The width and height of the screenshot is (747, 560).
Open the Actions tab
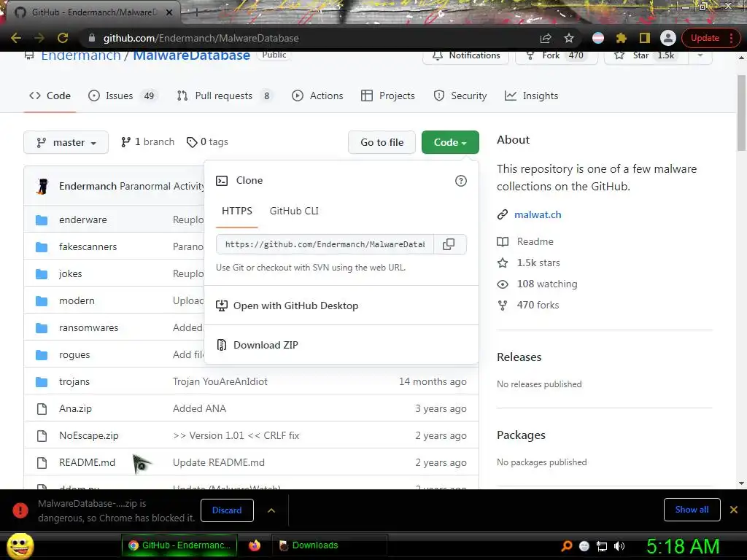tap(318, 96)
